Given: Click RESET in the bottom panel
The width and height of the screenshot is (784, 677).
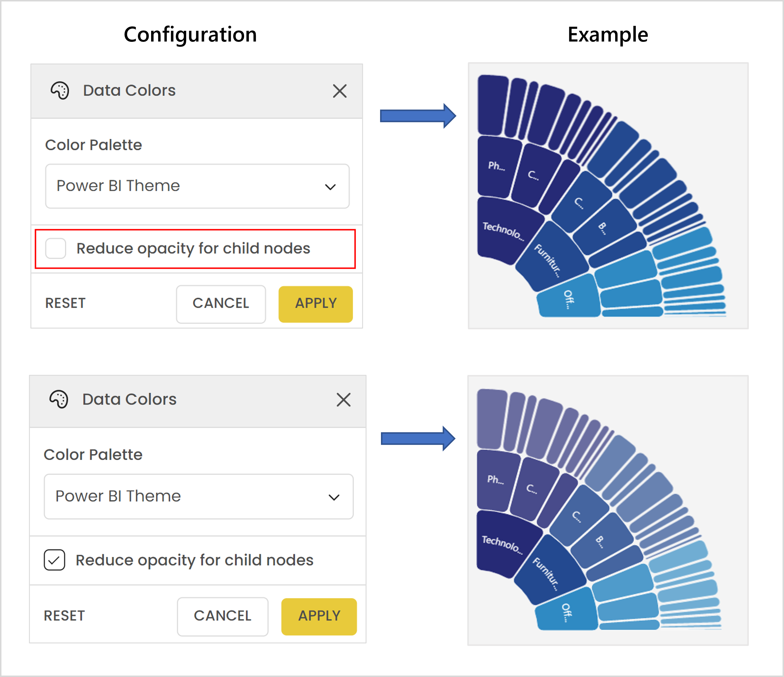Looking at the screenshot, I should (64, 616).
